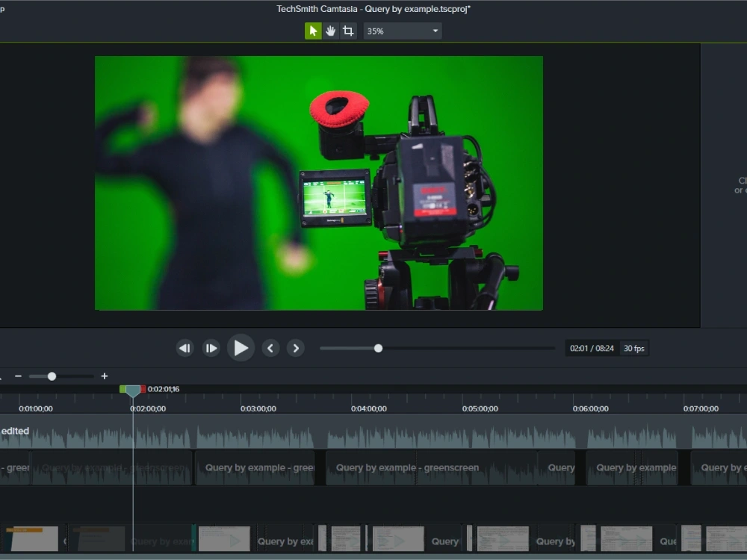
Task: Zoom out timeline with minus icon
Action: tap(18, 376)
